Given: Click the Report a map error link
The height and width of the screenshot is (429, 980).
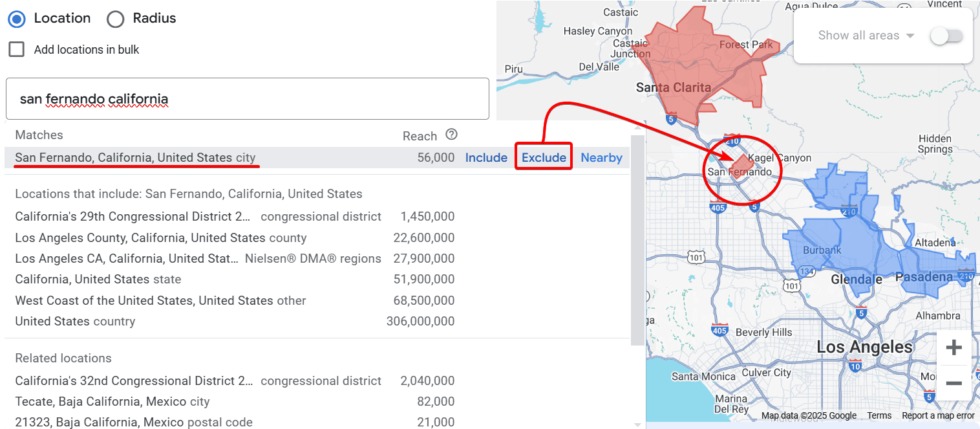Looking at the screenshot, I should 937,415.
